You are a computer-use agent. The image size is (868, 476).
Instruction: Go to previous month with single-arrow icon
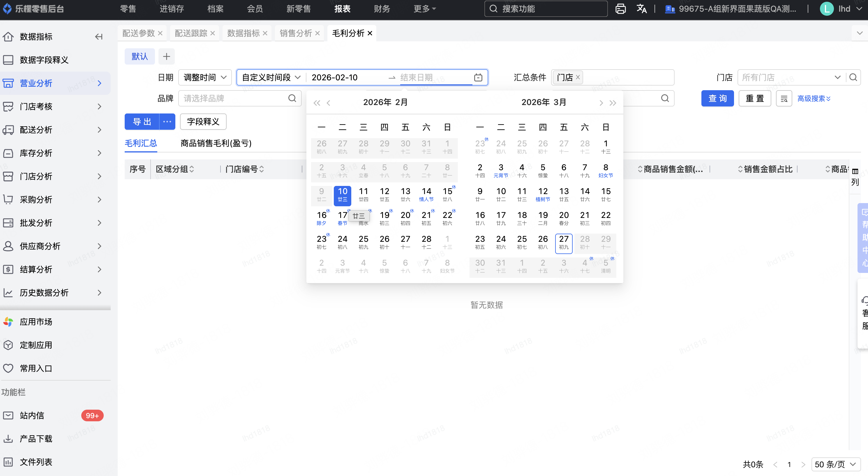[x=329, y=103]
